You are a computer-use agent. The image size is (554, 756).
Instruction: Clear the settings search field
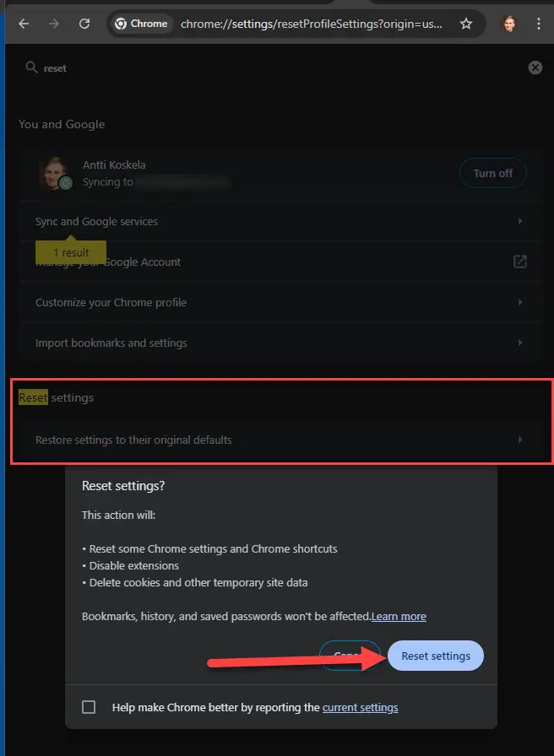click(535, 68)
